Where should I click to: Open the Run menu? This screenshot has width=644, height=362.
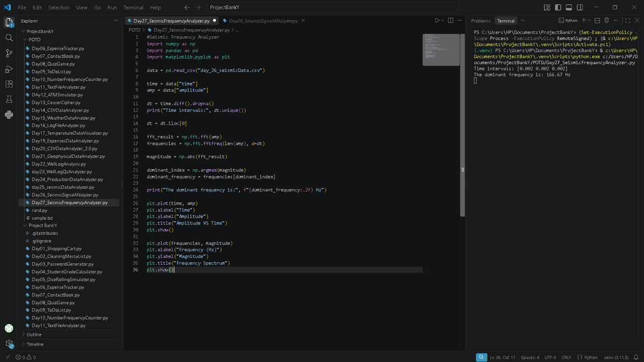coord(112,8)
